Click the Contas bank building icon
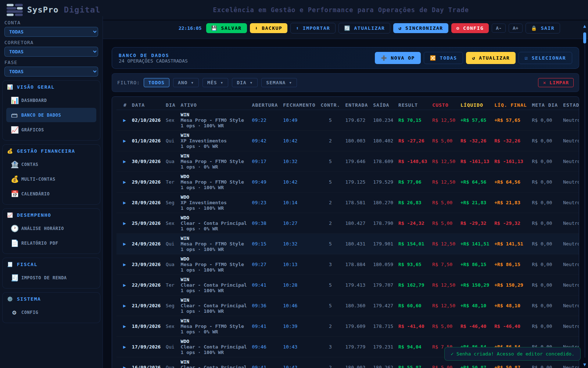 coord(15,164)
